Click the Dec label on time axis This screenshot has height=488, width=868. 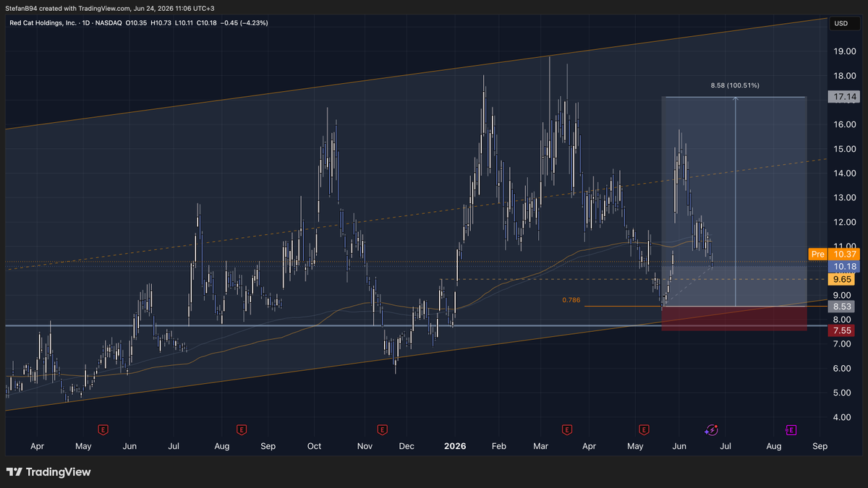tap(407, 447)
